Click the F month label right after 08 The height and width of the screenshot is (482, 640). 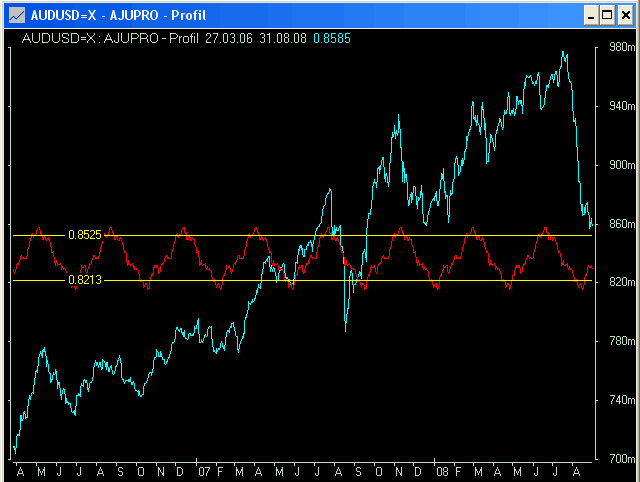pos(458,472)
